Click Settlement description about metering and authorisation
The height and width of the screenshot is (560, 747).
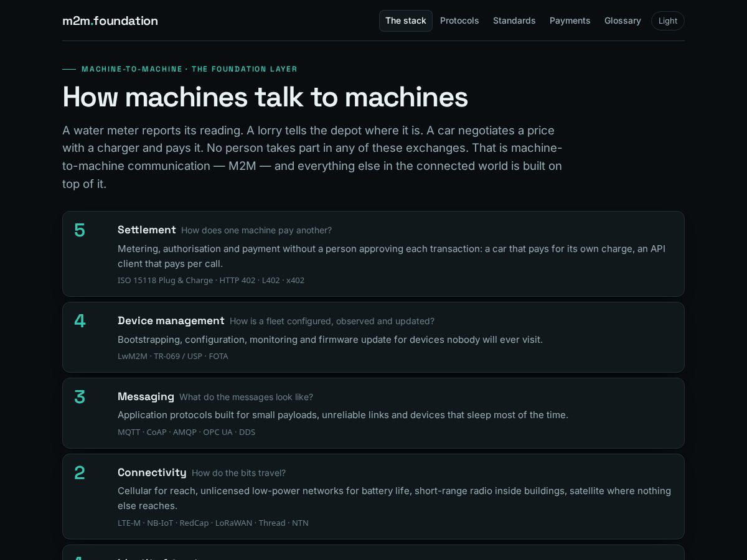coord(392,256)
